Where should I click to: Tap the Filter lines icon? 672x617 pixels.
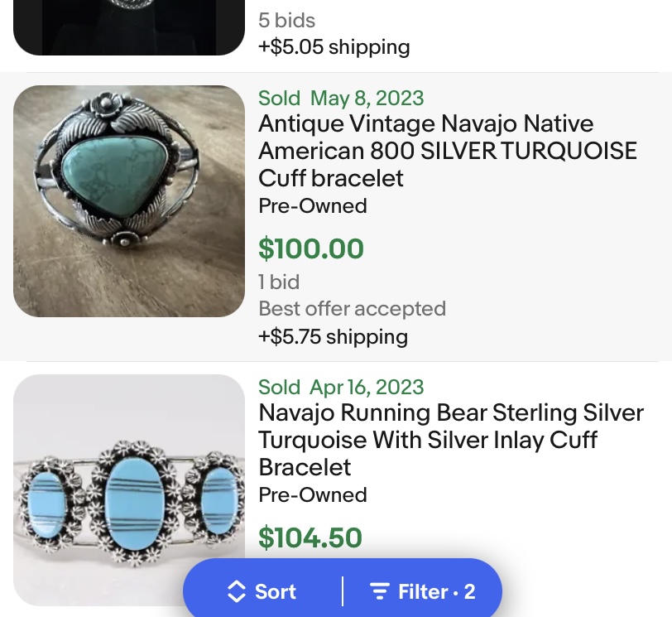380,591
